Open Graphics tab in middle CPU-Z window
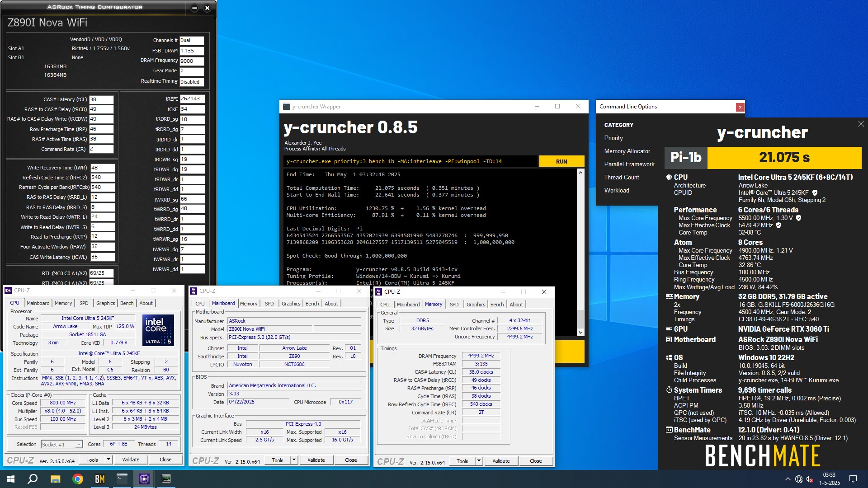The width and height of the screenshot is (868, 488). point(291,304)
